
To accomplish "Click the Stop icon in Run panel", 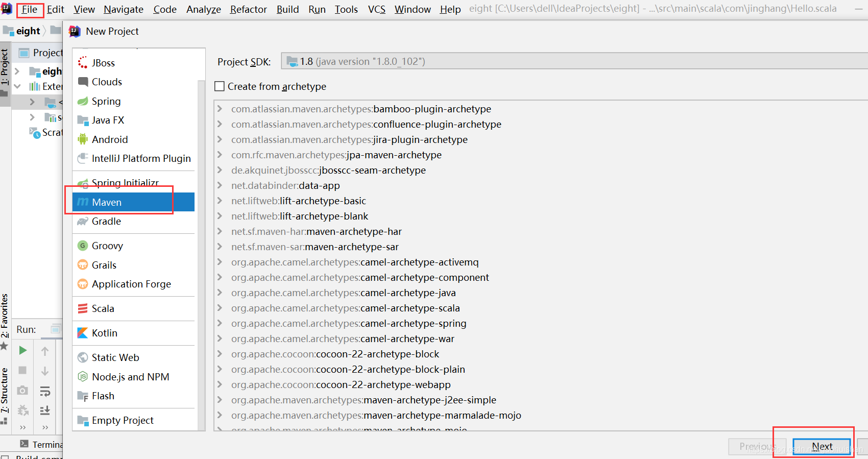I will (x=22, y=370).
